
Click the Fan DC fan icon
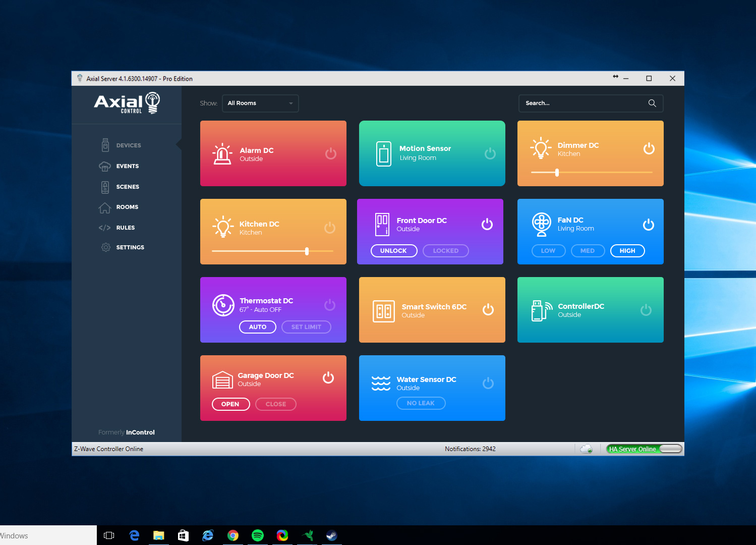(541, 224)
